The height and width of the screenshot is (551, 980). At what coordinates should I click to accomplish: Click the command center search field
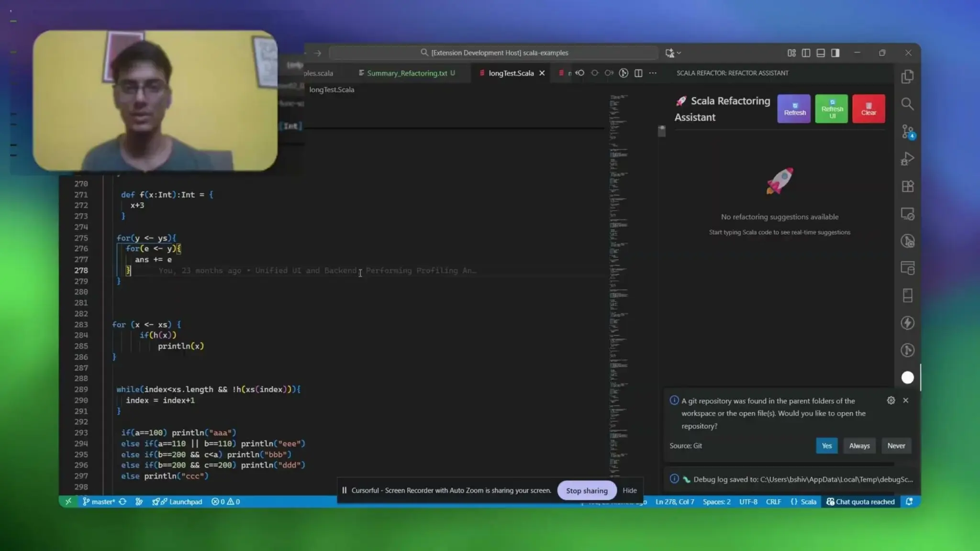point(494,53)
